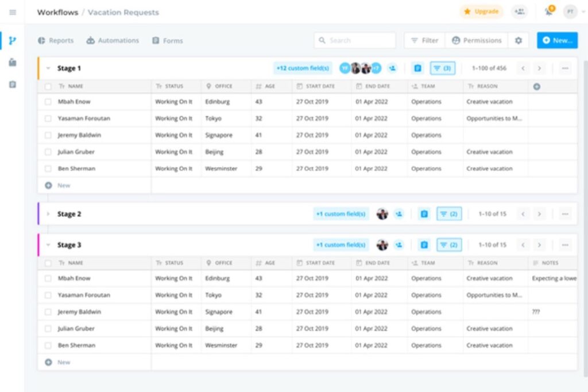Add member icon in Stage 2 header

point(399,214)
